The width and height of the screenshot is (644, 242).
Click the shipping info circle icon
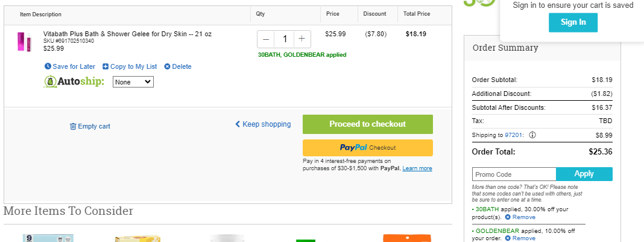[532, 135]
